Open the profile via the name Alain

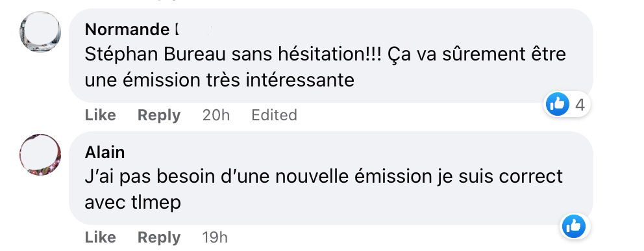(x=105, y=152)
